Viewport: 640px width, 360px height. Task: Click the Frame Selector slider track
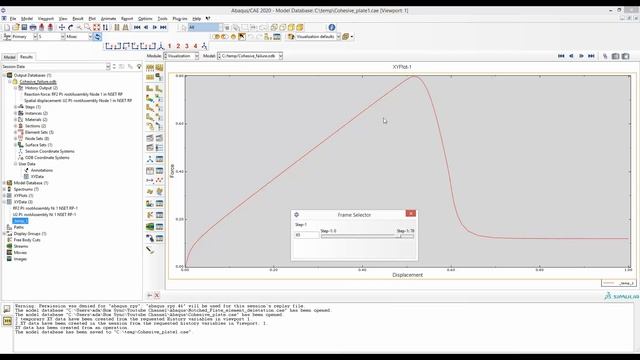coord(367,236)
